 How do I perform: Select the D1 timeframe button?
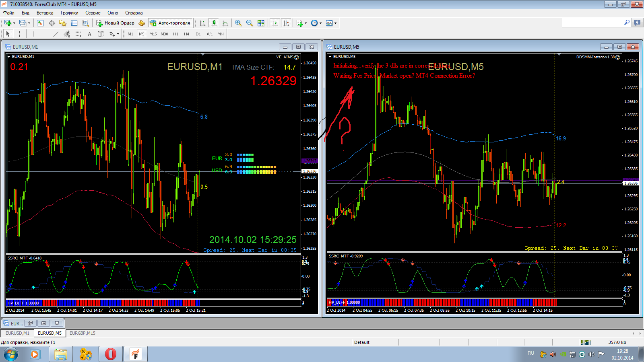198,34
